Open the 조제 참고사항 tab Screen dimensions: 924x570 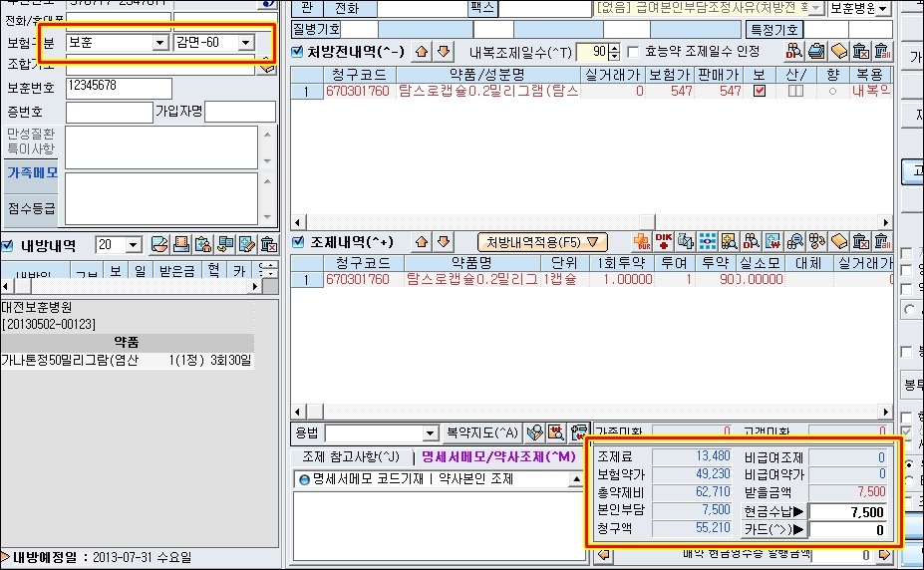click(351, 456)
